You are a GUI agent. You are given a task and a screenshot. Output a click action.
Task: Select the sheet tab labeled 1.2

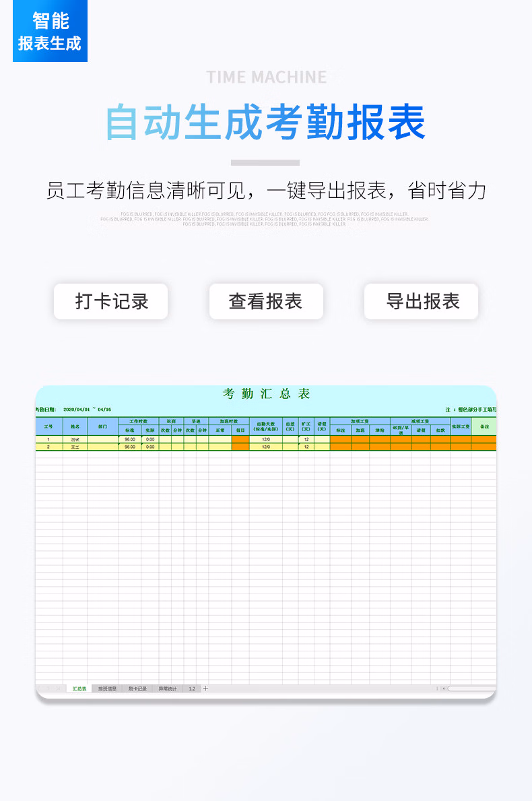click(x=192, y=688)
